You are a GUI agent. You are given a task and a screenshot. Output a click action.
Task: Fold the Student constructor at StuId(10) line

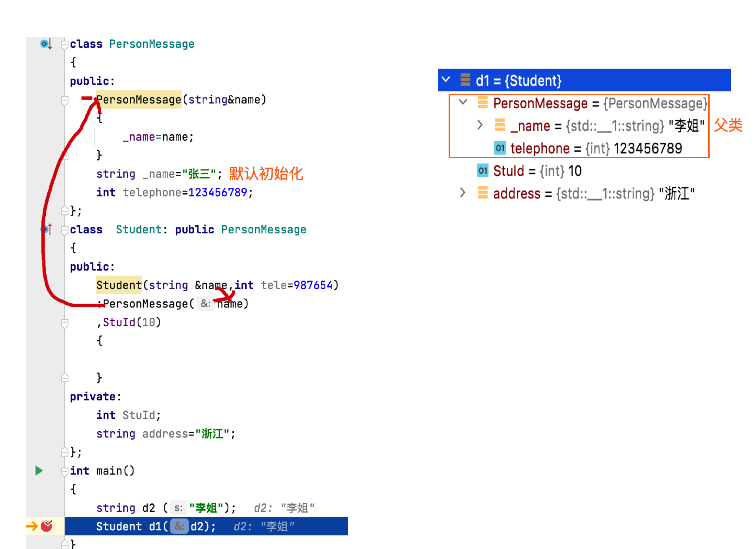(x=64, y=323)
